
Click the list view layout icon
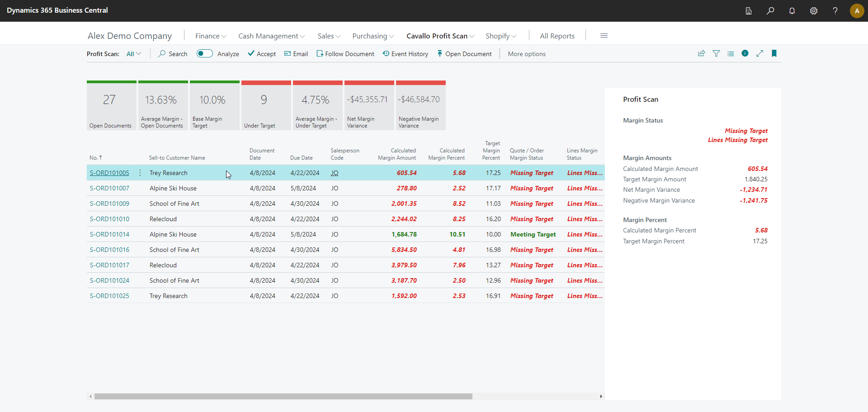[x=731, y=53]
